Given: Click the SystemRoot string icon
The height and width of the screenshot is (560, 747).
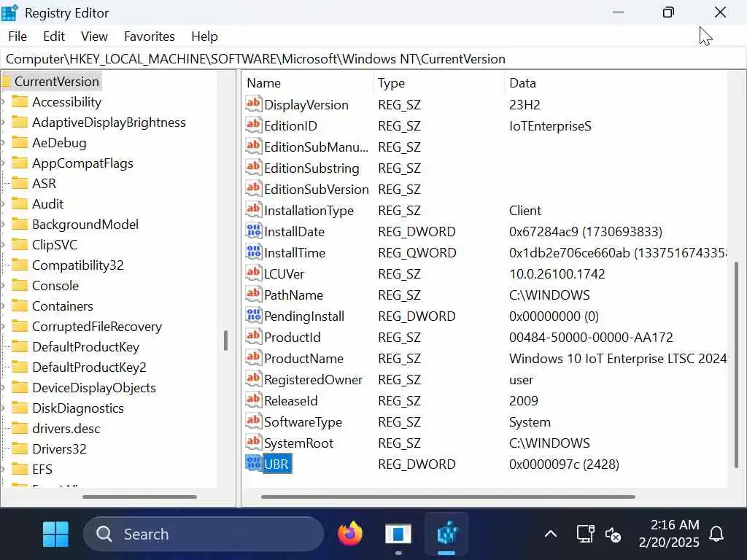Looking at the screenshot, I should [x=253, y=443].
